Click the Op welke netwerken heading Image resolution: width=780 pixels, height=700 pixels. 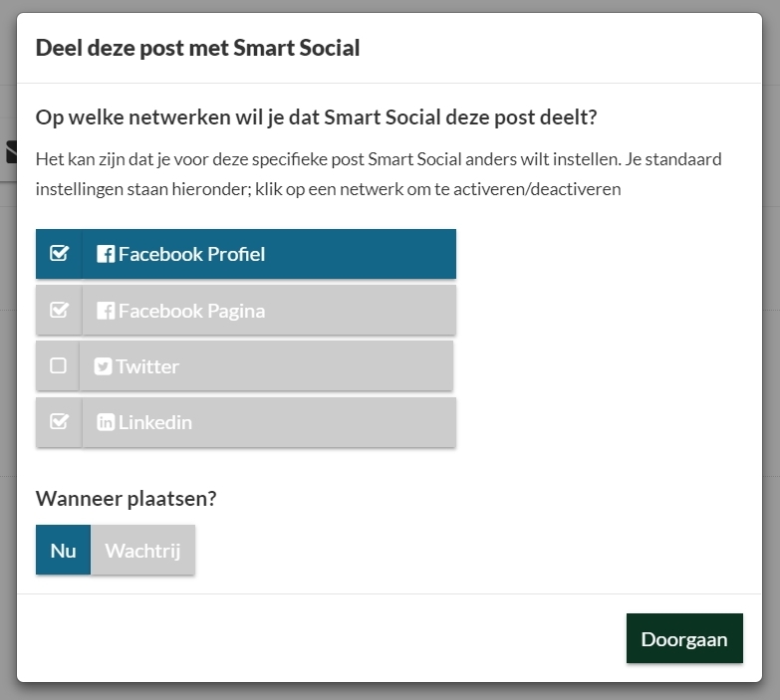coord(317,117)
